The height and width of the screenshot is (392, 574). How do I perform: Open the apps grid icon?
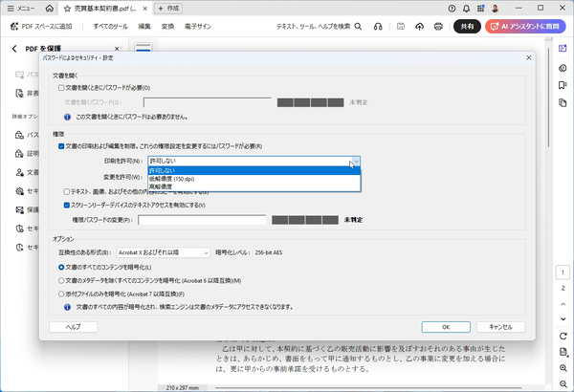480,9
